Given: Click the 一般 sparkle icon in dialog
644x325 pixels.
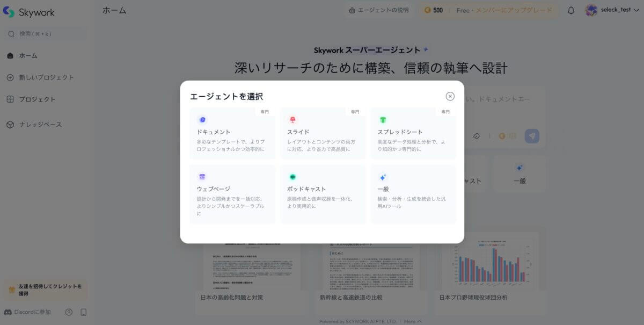Looking at the screenshot, I should (383, 177).
